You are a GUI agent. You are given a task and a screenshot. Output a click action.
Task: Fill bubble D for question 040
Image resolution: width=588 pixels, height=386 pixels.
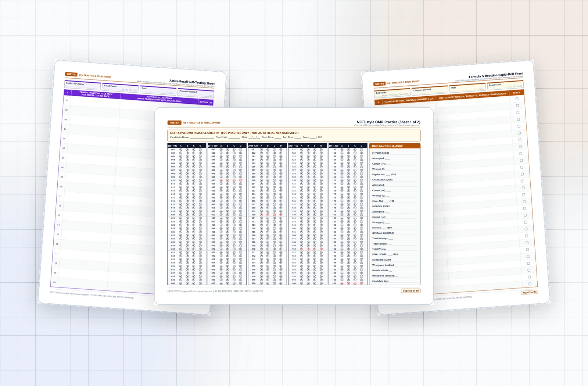[x=200, y=283]
